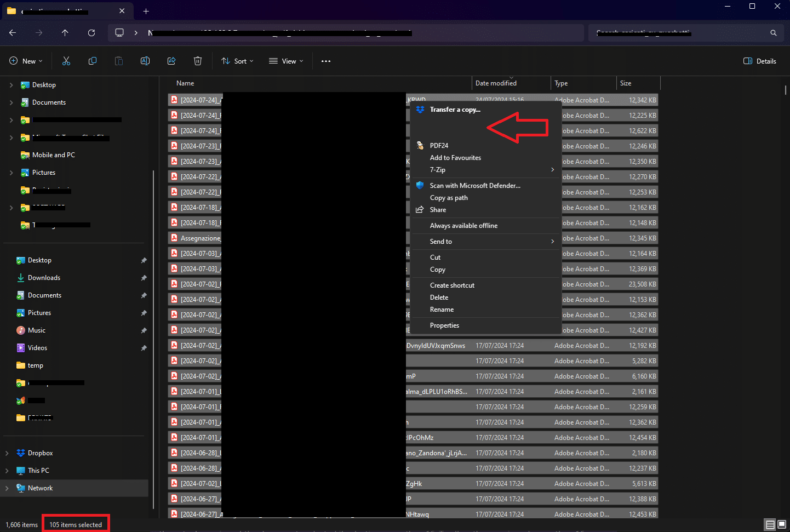Select Network in the navigation pane
The height and width of the screenshot is (532, 790).
tap(41, 488)
